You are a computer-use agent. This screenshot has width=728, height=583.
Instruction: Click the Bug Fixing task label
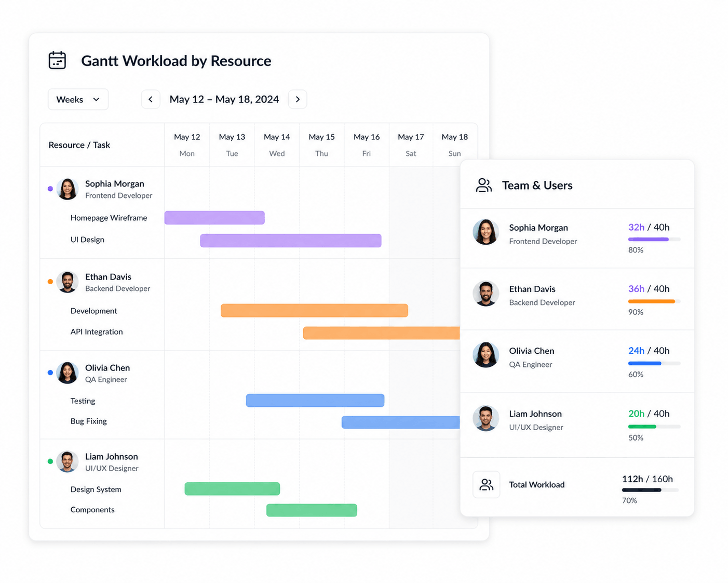[x=89, y=421]
